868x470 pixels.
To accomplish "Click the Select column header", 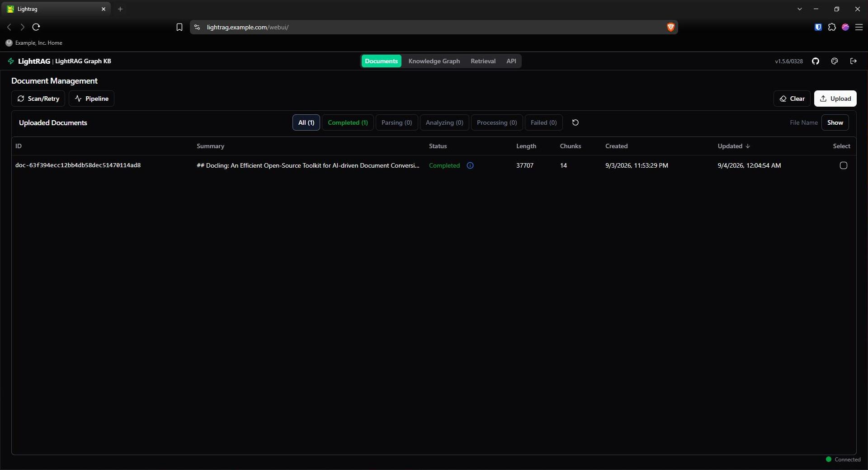I will [841, 146].
